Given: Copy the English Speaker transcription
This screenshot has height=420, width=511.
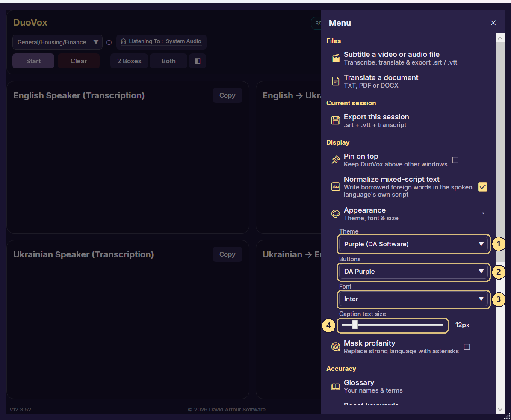Looking at the screenshot, I should (x=227, y=95).
